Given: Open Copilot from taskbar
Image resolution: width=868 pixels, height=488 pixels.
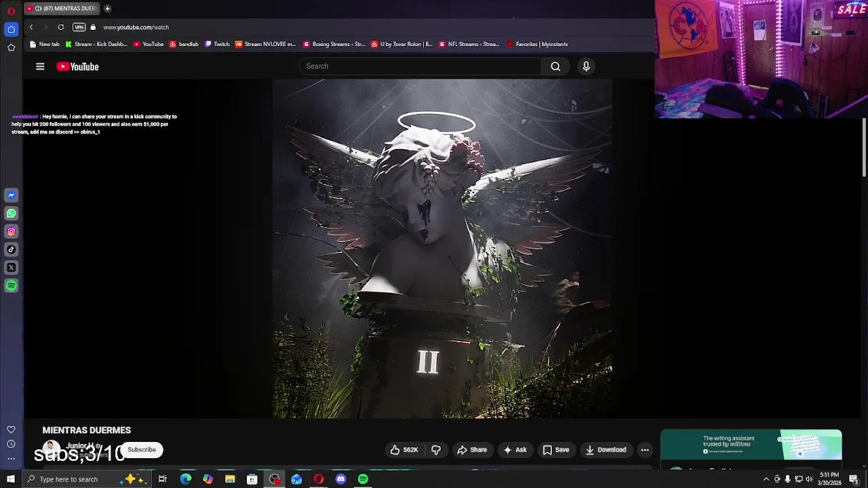Looking at the screenshot, I should tap(208, 479).
